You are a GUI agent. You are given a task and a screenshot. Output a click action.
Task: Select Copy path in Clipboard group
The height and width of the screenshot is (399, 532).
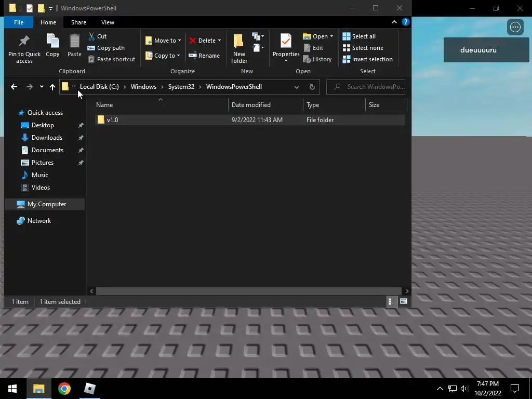coord(106,48)
